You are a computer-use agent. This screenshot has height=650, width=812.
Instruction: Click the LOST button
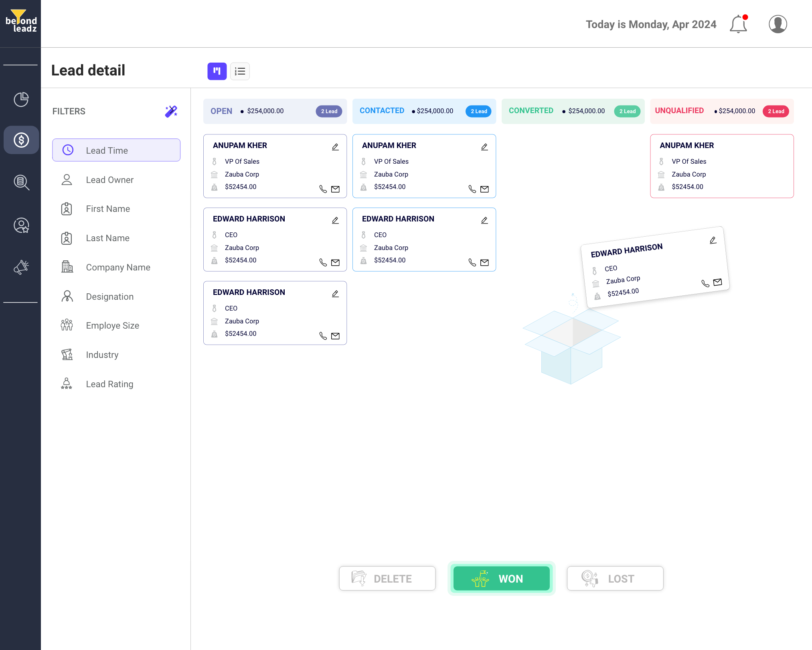coord(615,579)
